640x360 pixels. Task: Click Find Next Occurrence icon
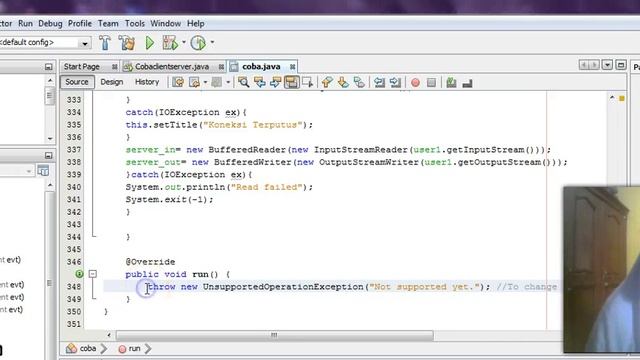[x=276, y=82]
